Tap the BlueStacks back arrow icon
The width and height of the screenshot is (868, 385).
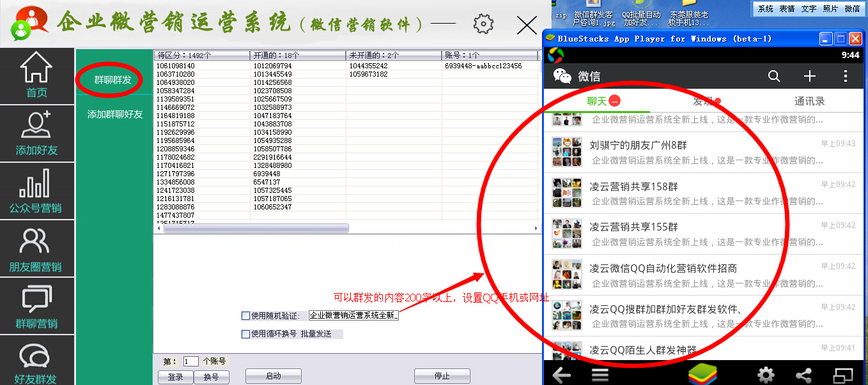[x=561, y=375]
